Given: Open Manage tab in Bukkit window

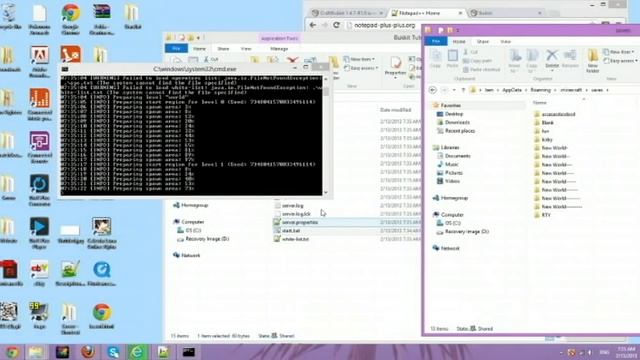Looking at the screenshot, I should coord(279,49).
